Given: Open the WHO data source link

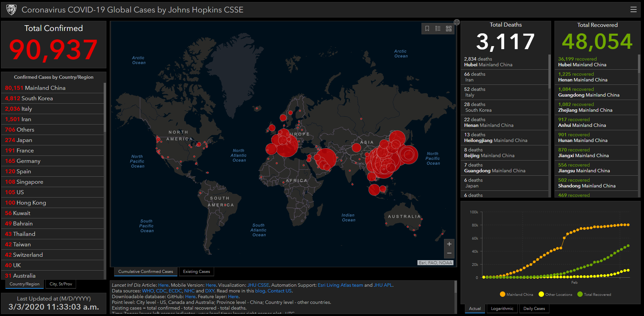Looking at the screenshot, I should 148,291.
